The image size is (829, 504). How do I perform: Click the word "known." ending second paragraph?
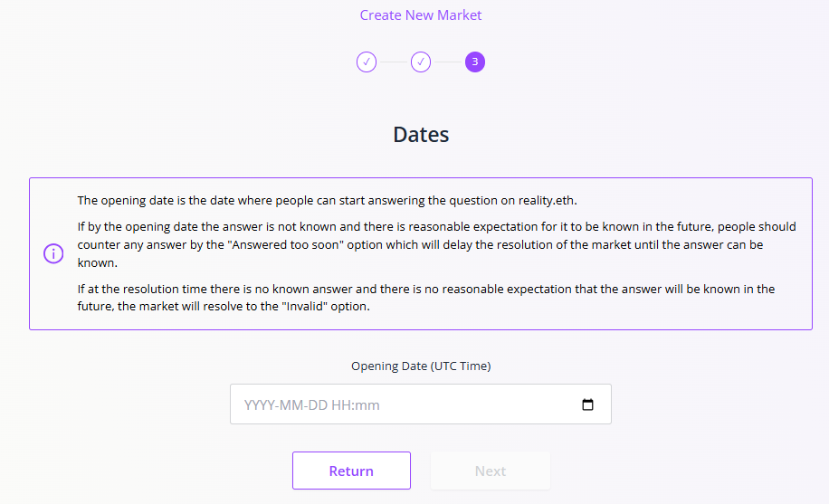coord(97,262)
